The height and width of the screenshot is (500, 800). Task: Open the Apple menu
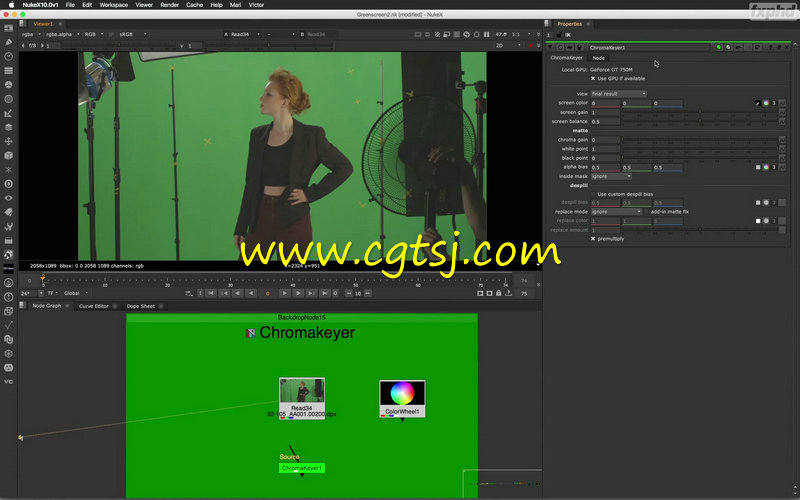pyautogui.click(x=11, y=5)
